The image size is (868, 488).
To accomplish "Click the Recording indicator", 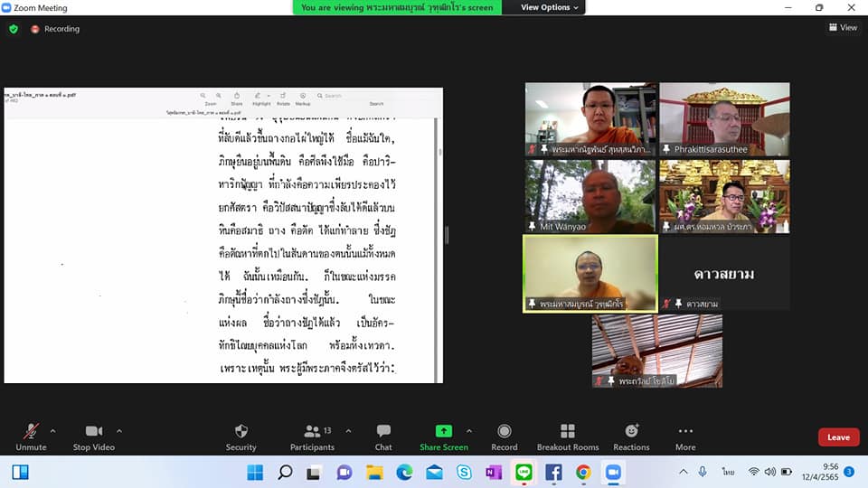I will pos(55,29).
